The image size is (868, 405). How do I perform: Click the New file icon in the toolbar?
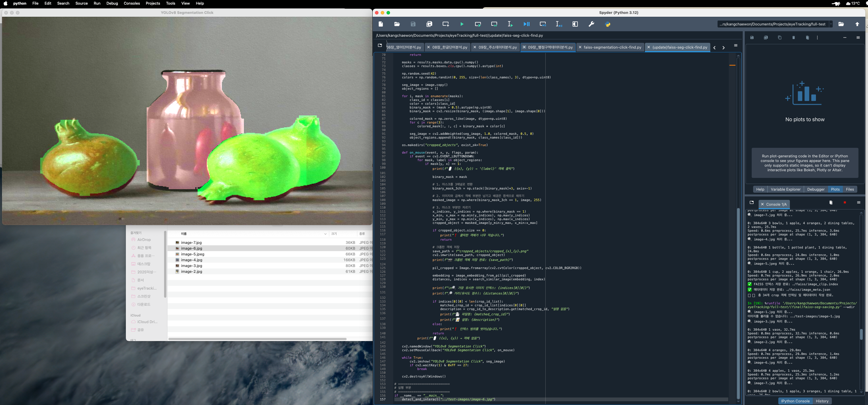point(381,24)
